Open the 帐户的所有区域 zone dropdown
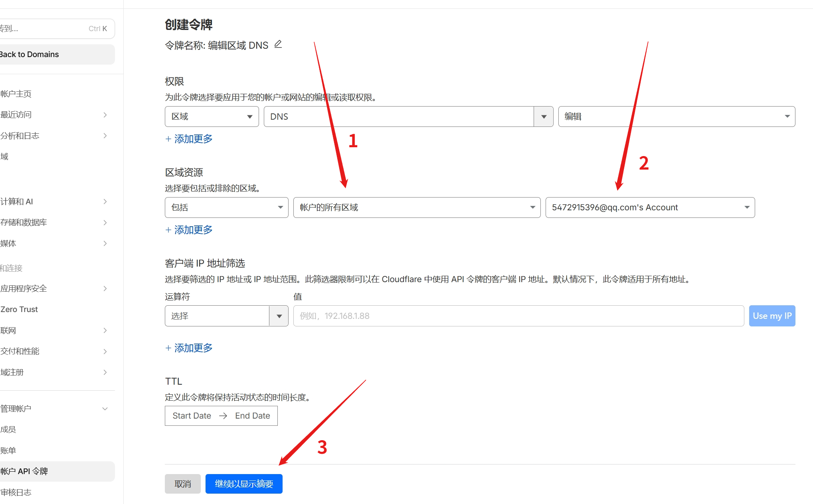The image size is (813, 504). coord(416,208)
